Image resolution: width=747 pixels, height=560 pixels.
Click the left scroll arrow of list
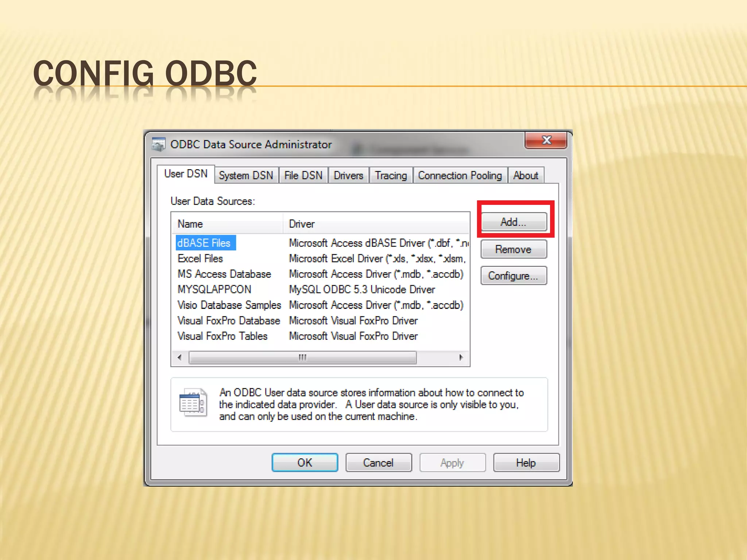[x=179, y=357]
